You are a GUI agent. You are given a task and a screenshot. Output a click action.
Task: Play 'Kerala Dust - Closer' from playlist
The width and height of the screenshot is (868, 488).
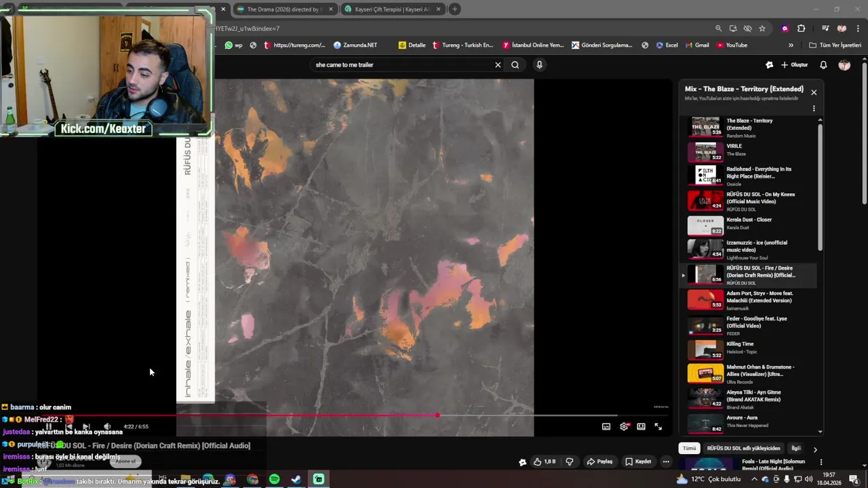[751, 226]
